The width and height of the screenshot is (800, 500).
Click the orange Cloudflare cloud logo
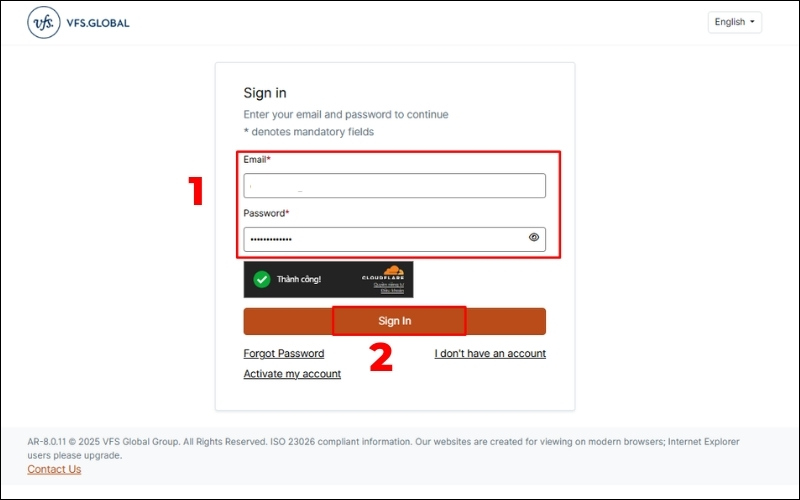pos(393,270)
